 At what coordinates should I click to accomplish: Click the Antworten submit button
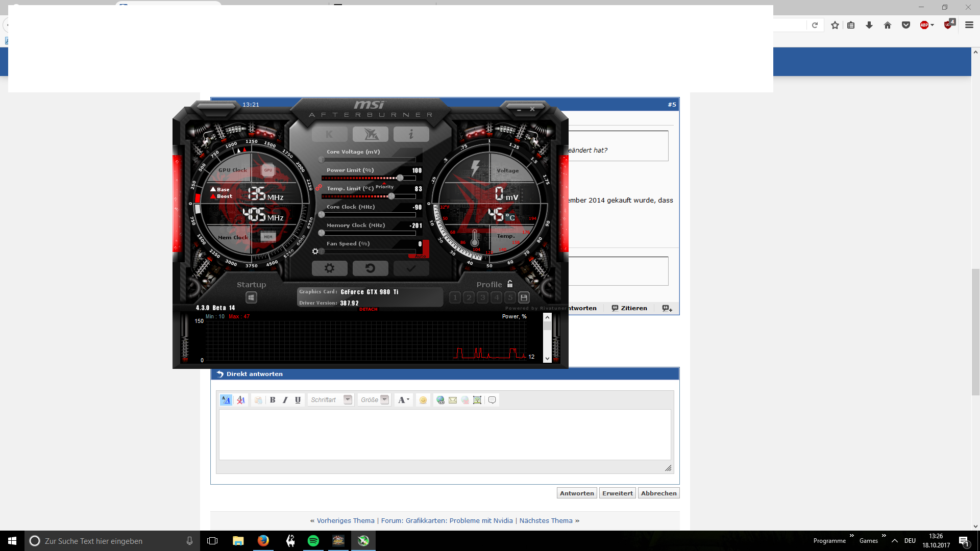pyautogui.click(x=577, y=493)
